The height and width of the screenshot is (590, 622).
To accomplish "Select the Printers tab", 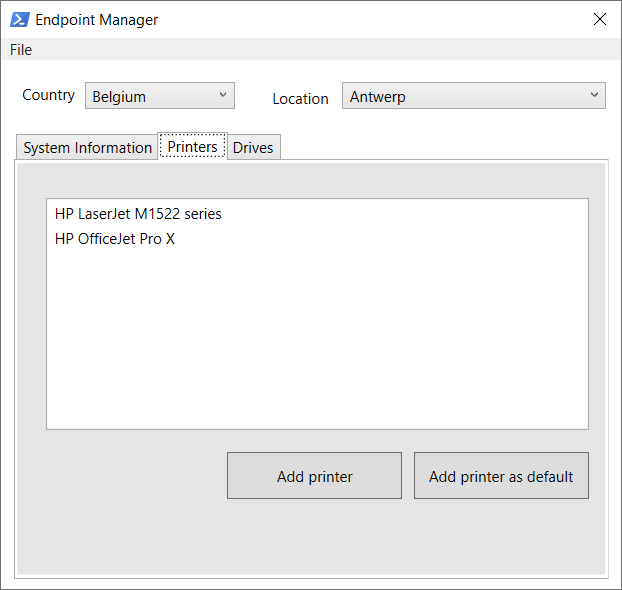I will coord(192,146).
